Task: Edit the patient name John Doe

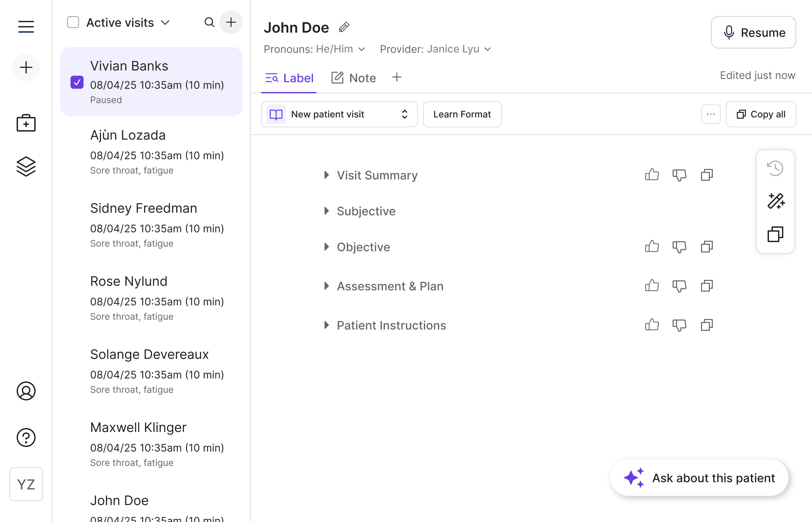Action: pyautogui.click(x=343, y=27)
